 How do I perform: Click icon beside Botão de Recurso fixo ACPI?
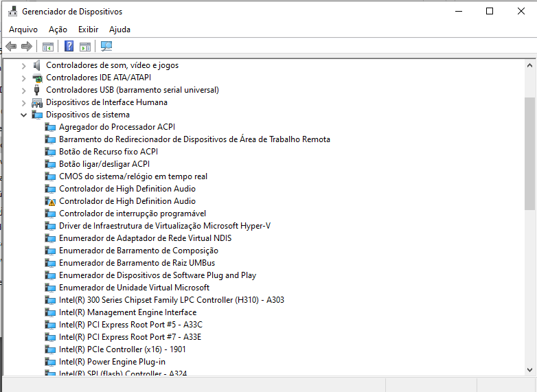pos(50,152)
